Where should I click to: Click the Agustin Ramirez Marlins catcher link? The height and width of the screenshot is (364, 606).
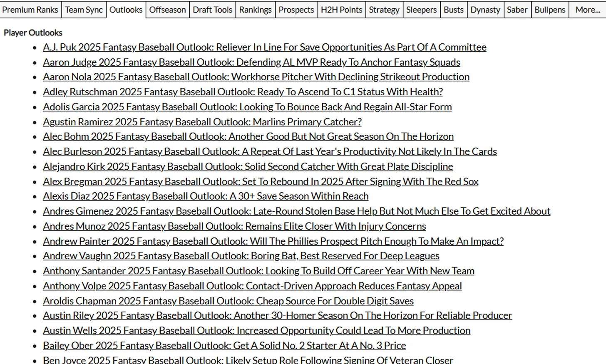[x=202, y=122]
